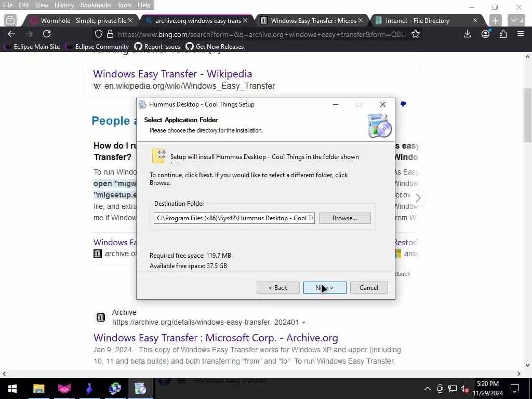532x399 pixels.
Task: Cancel the Hummus Desktop setup
Action: (369, 288)
